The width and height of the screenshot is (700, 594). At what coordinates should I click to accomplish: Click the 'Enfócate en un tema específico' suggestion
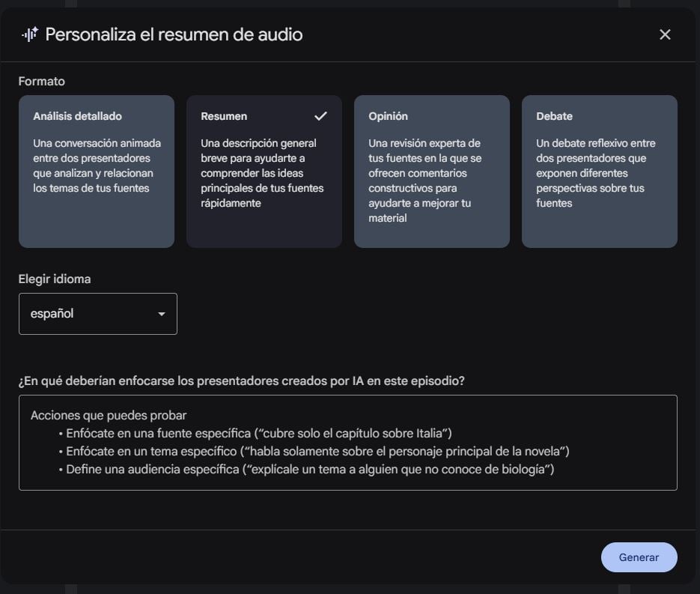(317, 452)
